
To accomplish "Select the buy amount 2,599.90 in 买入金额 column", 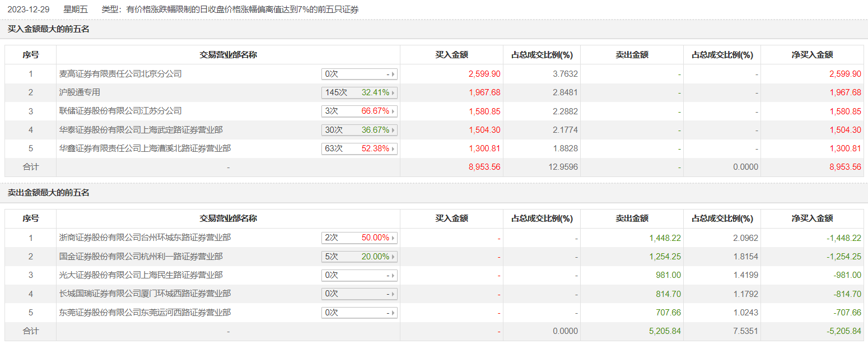I will [x=484, y=74].
